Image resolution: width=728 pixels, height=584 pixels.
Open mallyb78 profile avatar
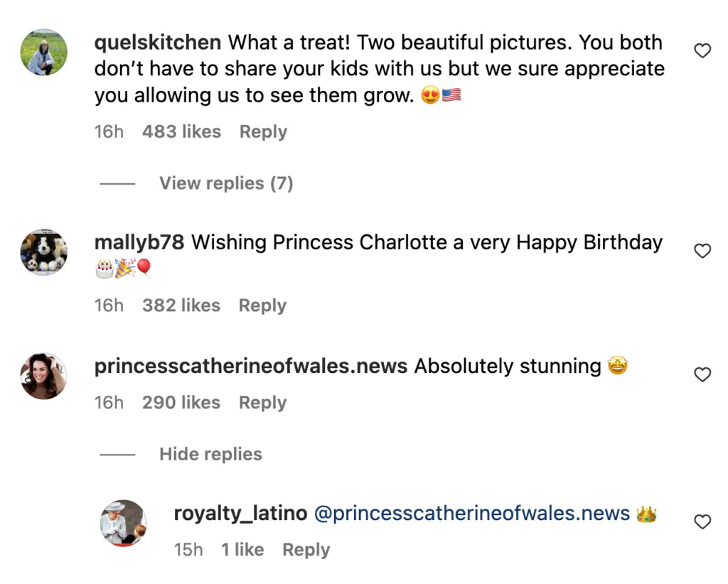click(43, 252)
